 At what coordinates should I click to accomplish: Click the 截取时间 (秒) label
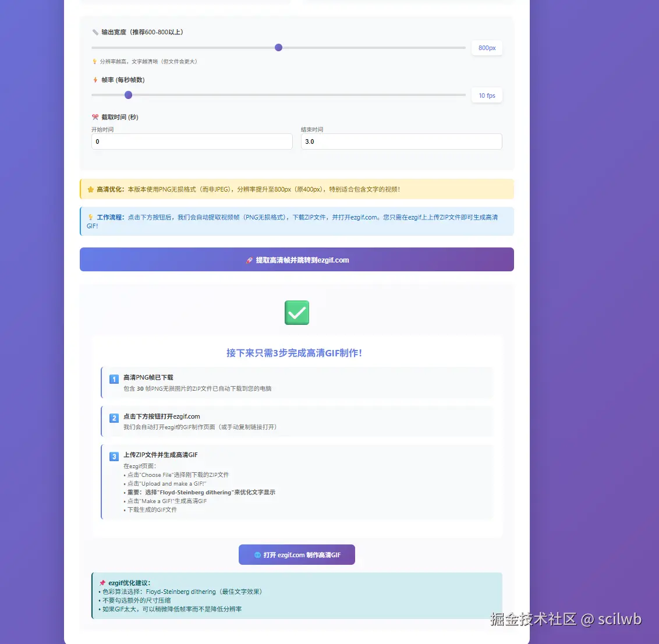coord(120,117)
